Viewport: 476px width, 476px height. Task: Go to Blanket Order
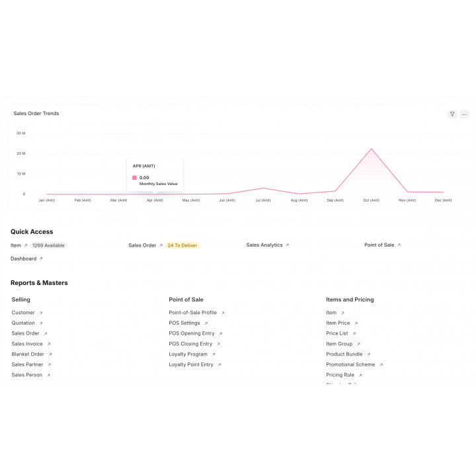point(28,354)
